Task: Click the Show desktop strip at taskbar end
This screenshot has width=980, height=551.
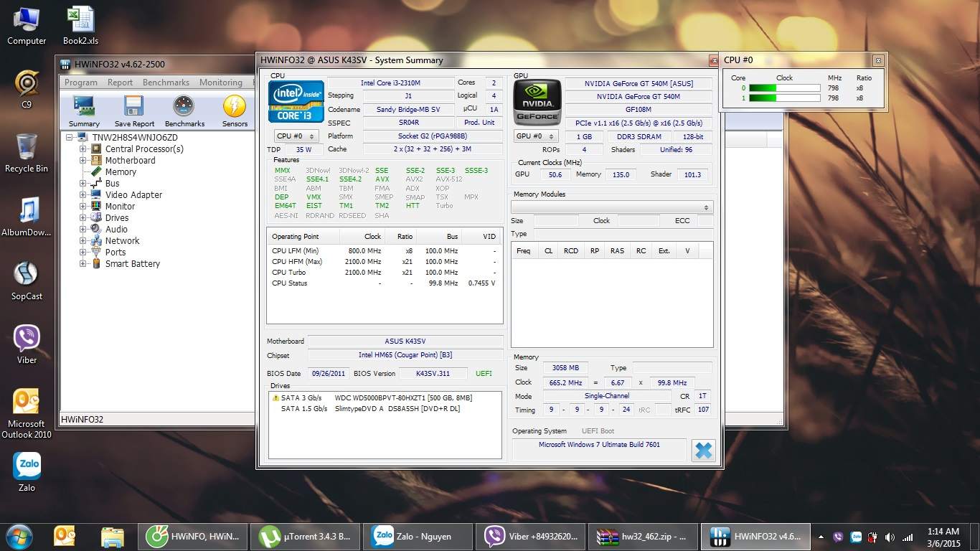Action: coord(974,537)
